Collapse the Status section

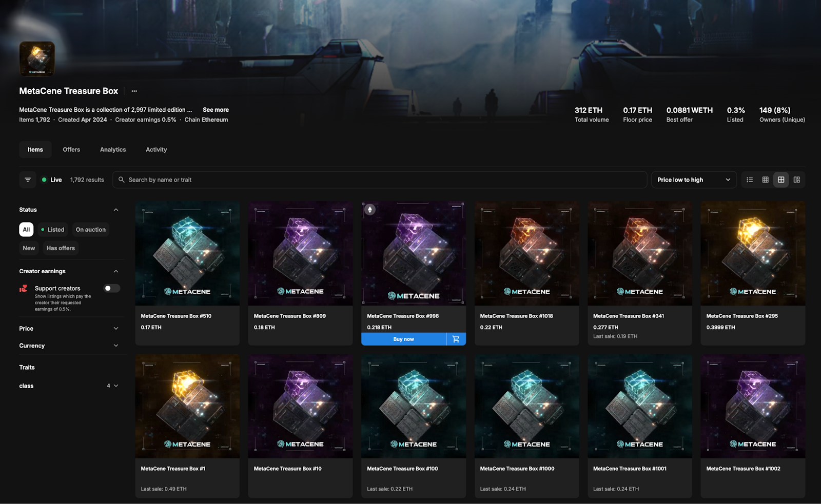[x=116, y=210]
